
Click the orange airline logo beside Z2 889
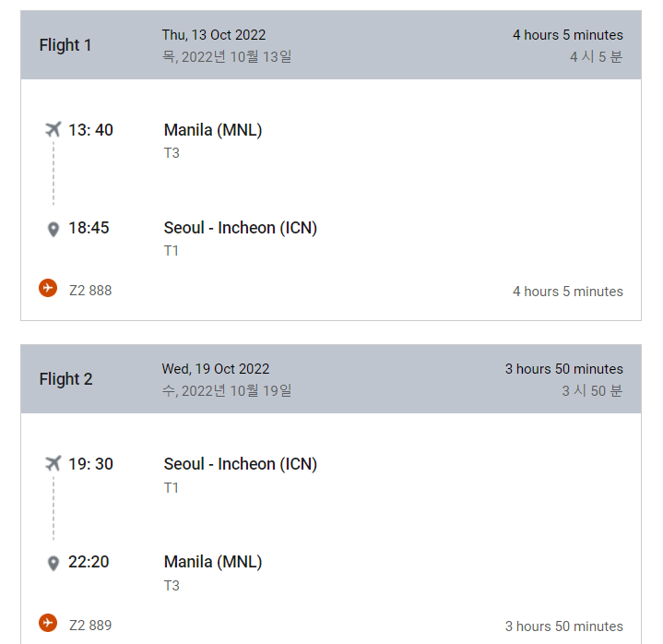click(48, 623)
